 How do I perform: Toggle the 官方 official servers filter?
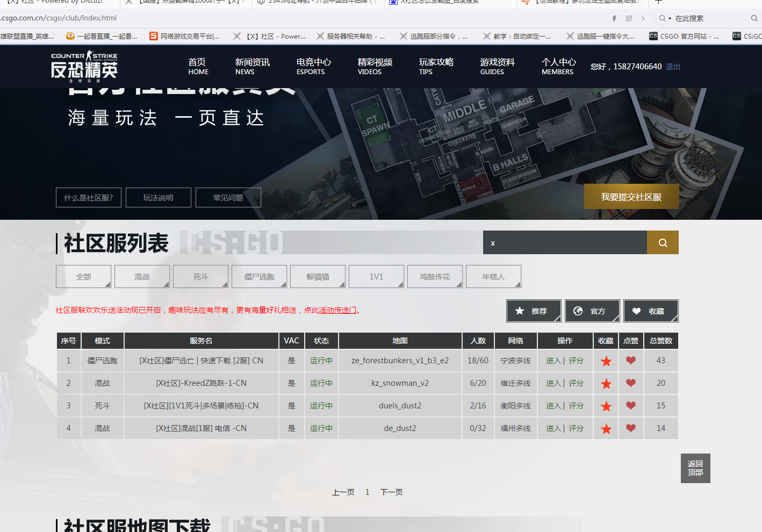point(592,311)
